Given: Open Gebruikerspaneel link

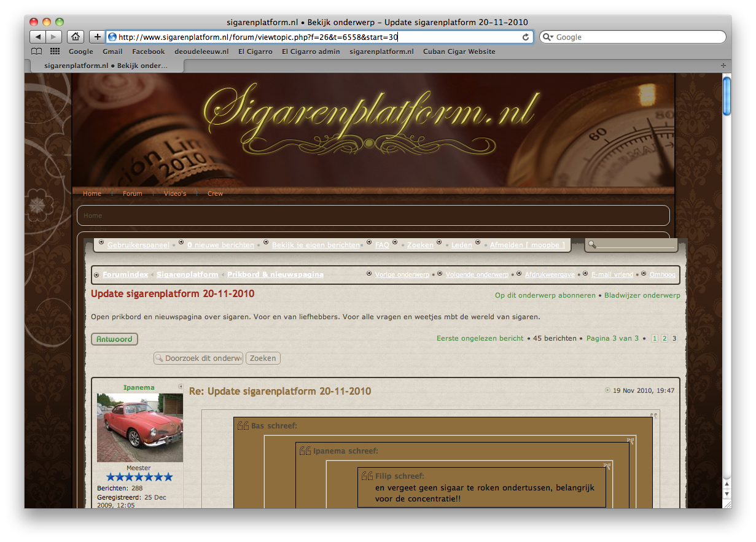Looking at the screenshot, I should tap(138, 245).
